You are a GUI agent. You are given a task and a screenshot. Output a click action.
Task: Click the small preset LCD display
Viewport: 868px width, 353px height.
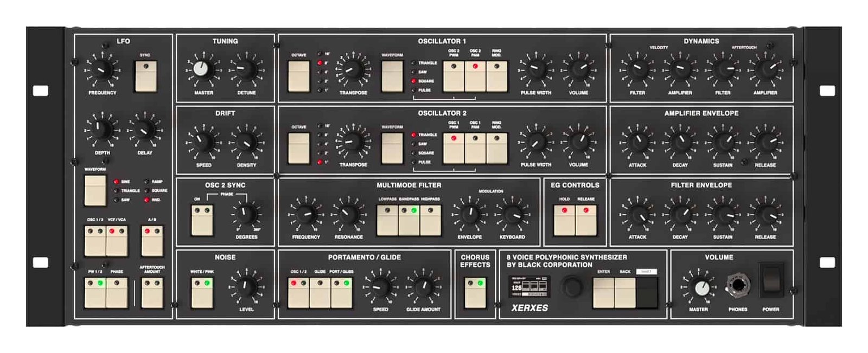[529, 286]
